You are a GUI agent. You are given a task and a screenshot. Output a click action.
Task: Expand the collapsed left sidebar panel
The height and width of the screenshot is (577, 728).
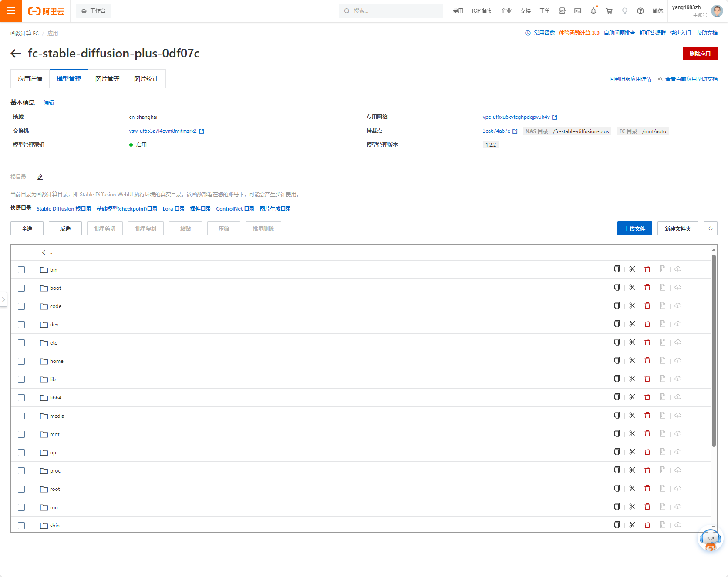click(3, 299)
